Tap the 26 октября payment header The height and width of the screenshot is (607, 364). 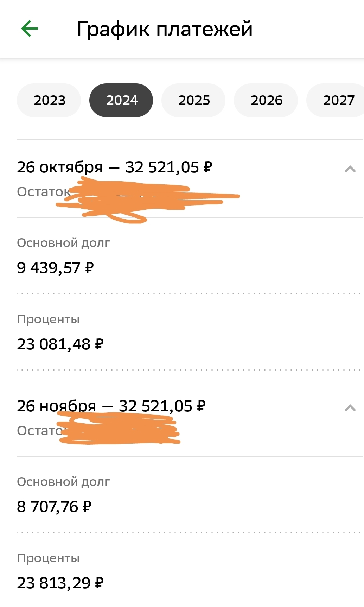[x=115, y=167]
